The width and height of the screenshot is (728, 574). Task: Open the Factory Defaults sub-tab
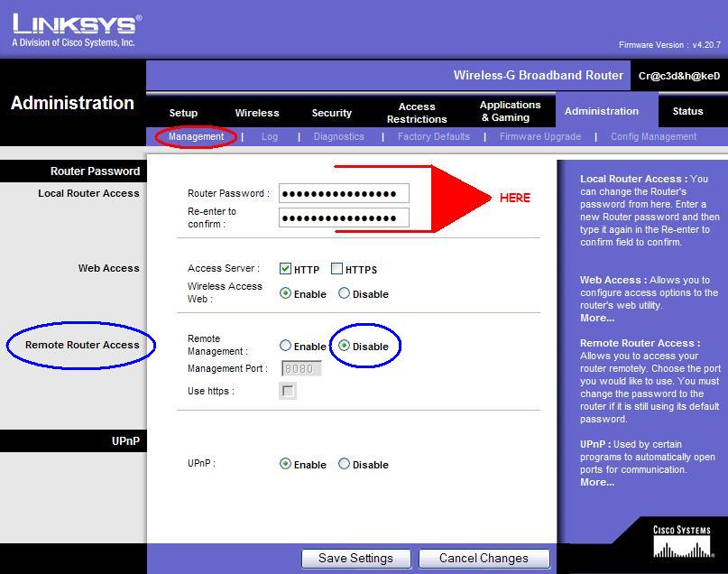coord(433,136)
